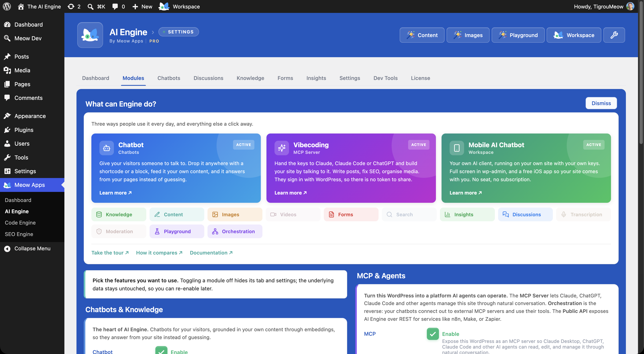Screen dimensions: 644x354
Task: Open Tools in the sidebar
Action: [32, 157]
